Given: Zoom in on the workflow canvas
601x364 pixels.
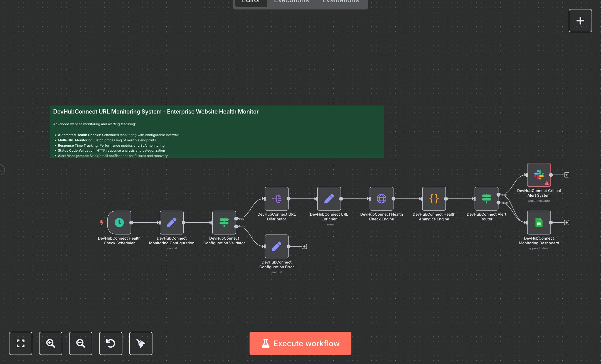Looking at the screenshot, I should pos(51,343).
